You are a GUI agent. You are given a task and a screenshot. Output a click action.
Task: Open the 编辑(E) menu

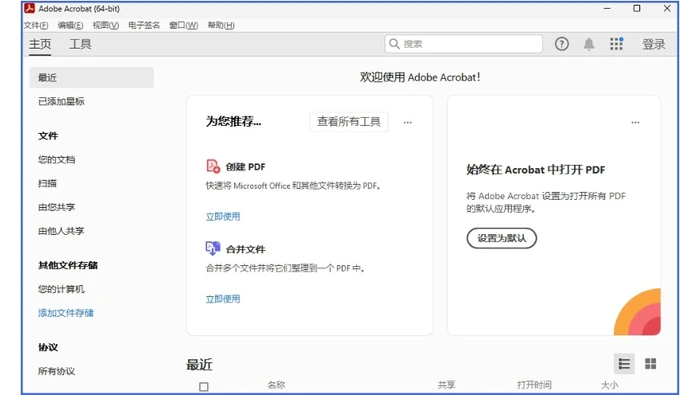(x=70, y=25)
